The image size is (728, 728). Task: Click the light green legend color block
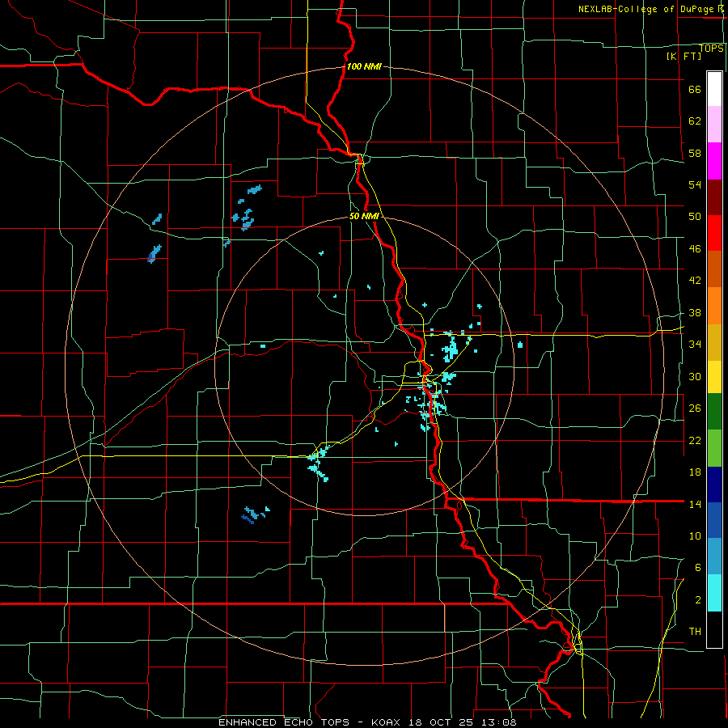(714, 448)
